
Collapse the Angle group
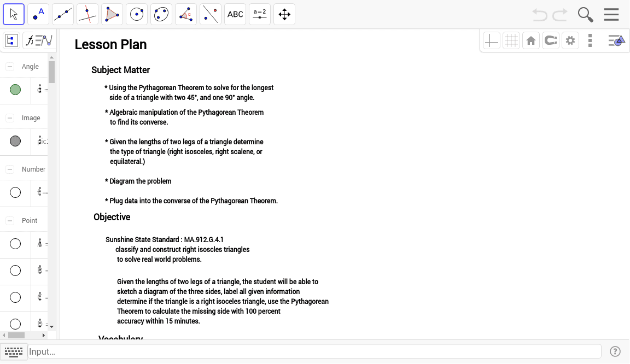(x=10, y=67)
